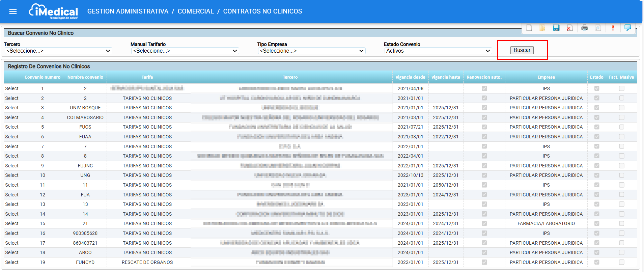Toggle Estado checkbox for COLMAROSARIO row
The image size is (644, 272).
point(597,117)
